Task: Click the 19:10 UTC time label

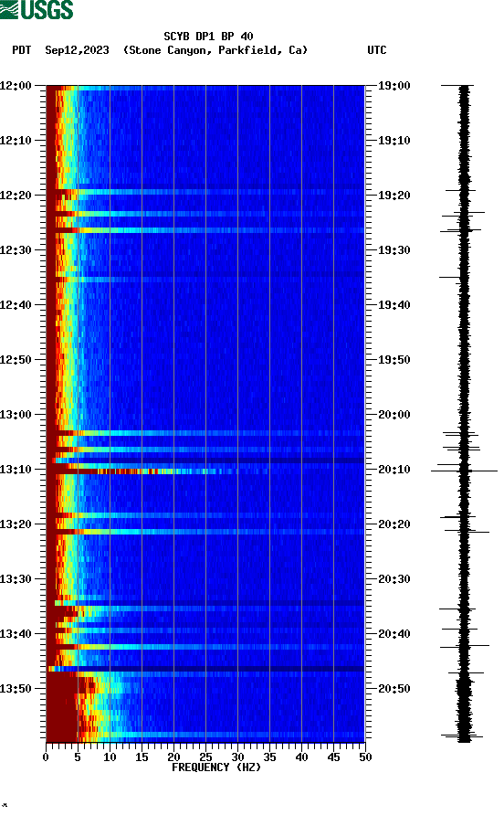Action: pyautogui.click(x=394, y=141)
